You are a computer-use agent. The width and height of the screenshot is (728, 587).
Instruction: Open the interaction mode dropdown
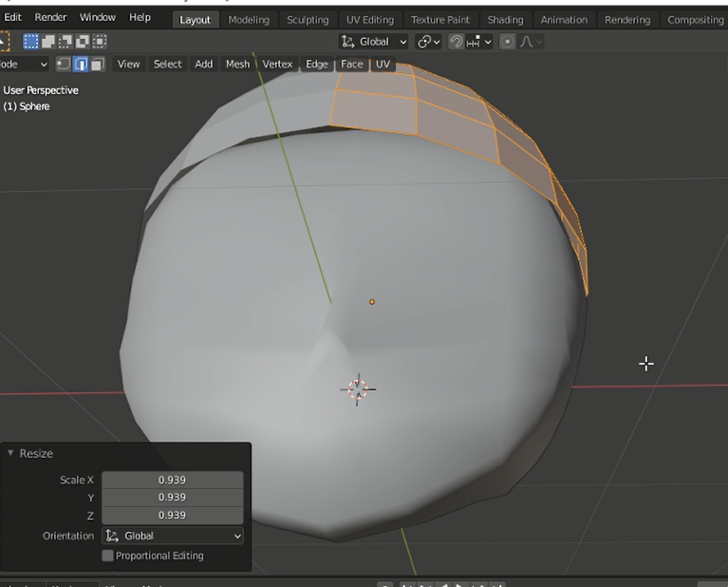coord(23,65)
